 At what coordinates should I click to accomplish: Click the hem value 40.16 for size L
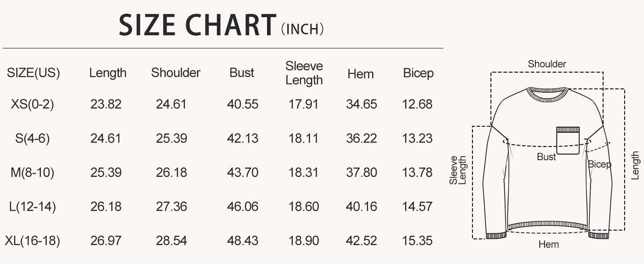pyautogui.click(x=361, y=207)
